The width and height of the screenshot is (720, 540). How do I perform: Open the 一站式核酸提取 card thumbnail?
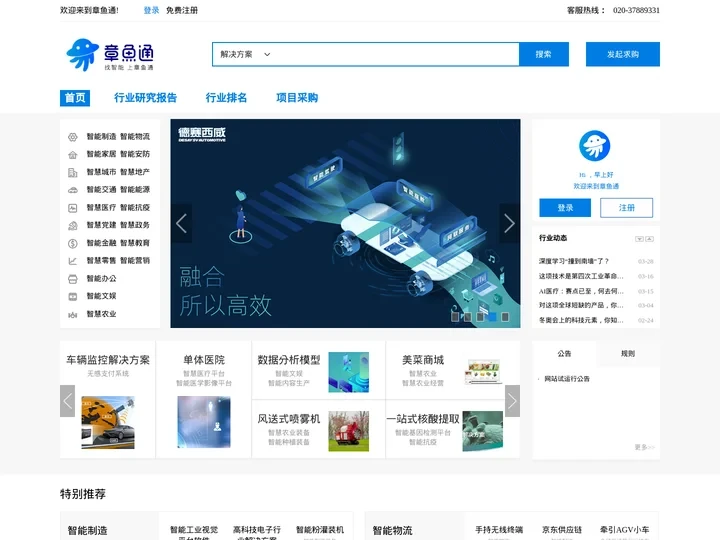click(x=483, y=431)
